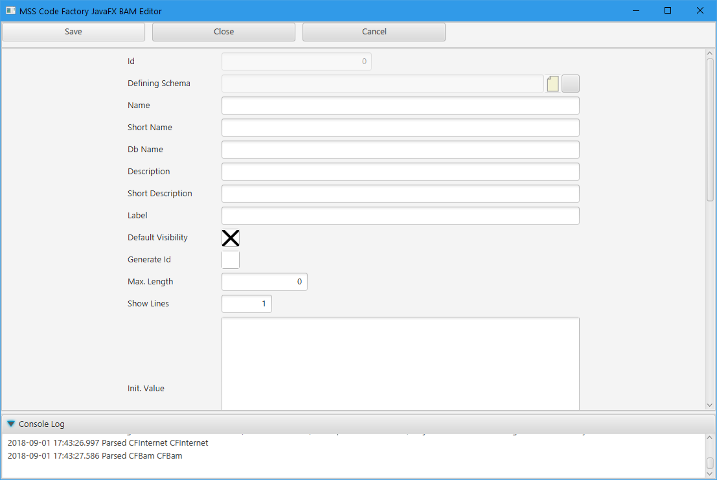Toggle the Default Visibility checkbox

coord(230,238)
